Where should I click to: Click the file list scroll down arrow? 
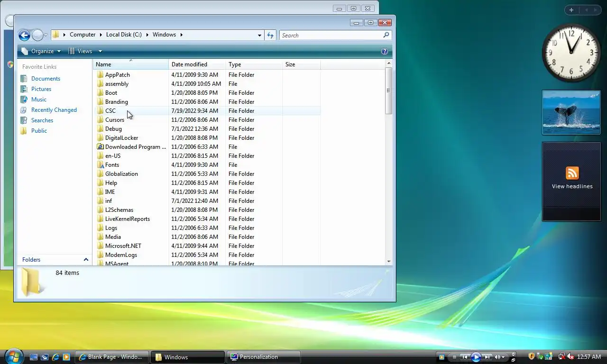[x=389, y=261]
